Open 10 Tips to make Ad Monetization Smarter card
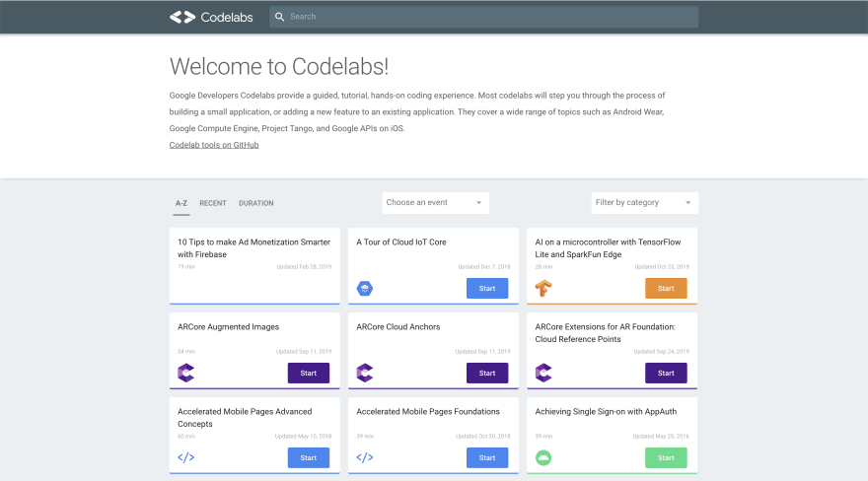The height and width of the screenshot is (481, 868). click(x=254, y=265)
